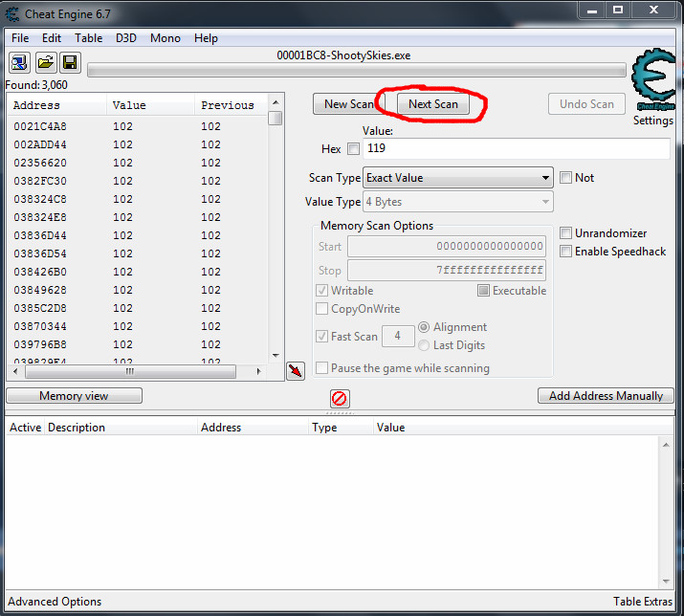Open the Scan Type Exact Value dropdown
This screenshot has height=616, width=684.
click(458, 178)
